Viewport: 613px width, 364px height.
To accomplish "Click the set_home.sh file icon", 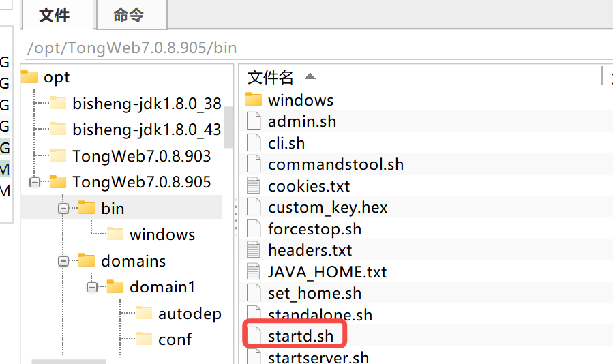I will point(254,293).
